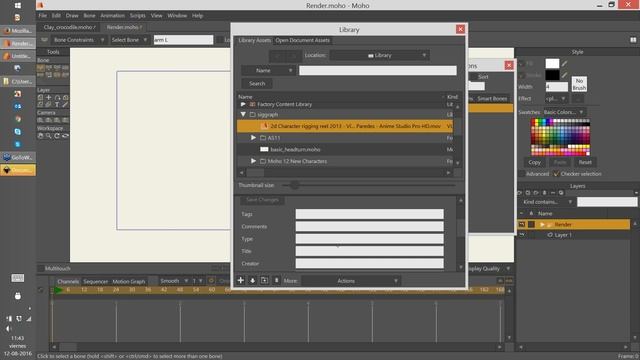Select the Add Point plus tool
Viewport: 640px width, 360px height.
(49, 98)
